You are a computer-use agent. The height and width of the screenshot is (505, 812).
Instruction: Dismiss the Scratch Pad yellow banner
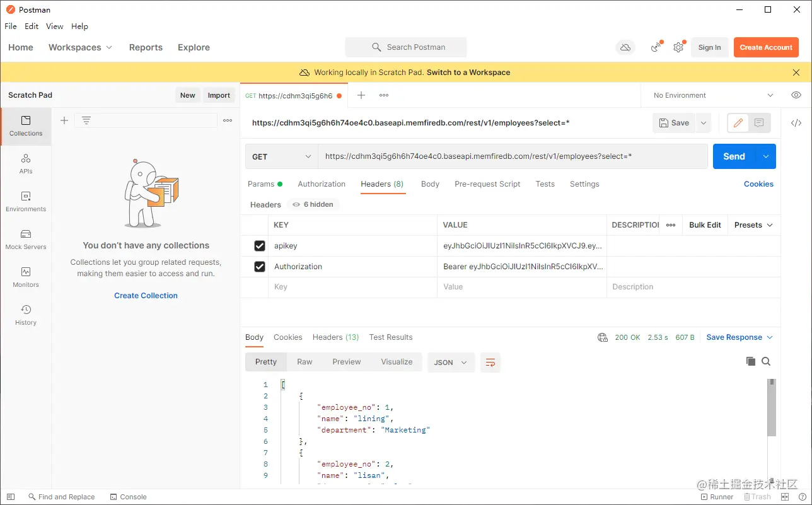pyautogui.click(x=796, y=73)
